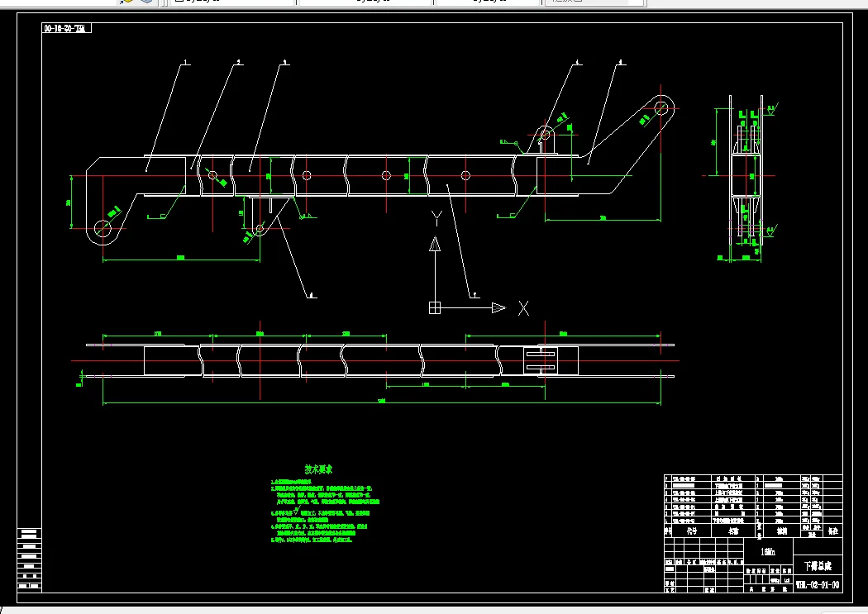
Task: Click the 代号 column header in the parts list
Action: pos(692,531)
